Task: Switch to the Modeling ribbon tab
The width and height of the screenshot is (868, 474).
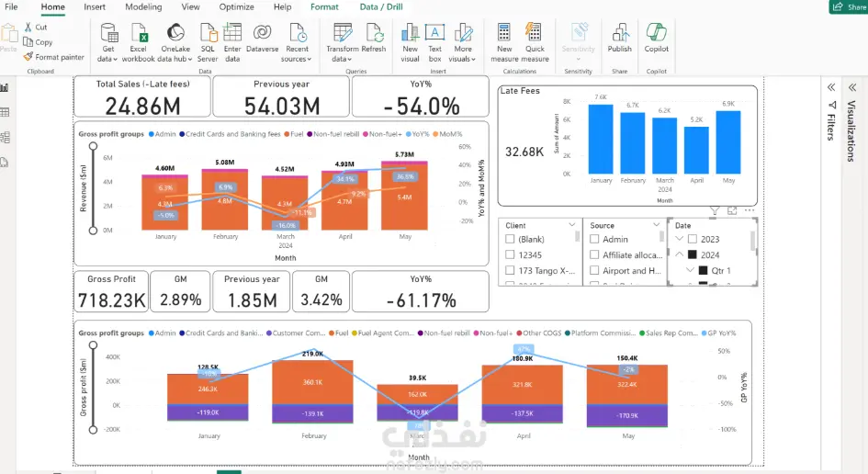Action: tap(143, 6)
